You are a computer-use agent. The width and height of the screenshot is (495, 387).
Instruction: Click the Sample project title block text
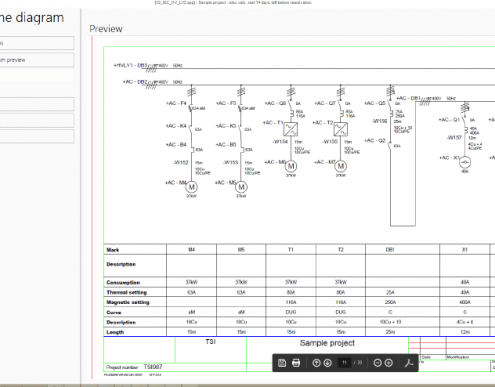pos(327,343)
